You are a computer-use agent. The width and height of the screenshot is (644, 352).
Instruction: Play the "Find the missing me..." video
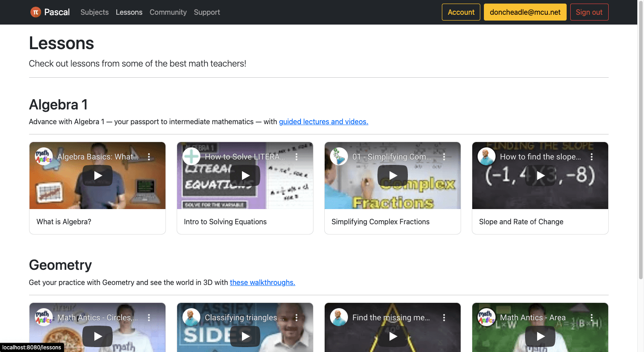coord(392,336)
